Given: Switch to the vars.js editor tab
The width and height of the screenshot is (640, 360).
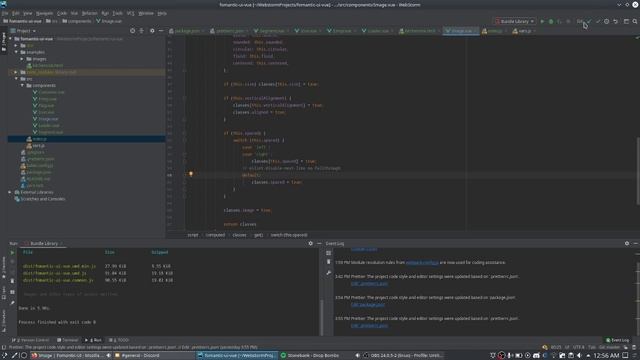Looking at the screenshot, I should [x=524, y=31].
